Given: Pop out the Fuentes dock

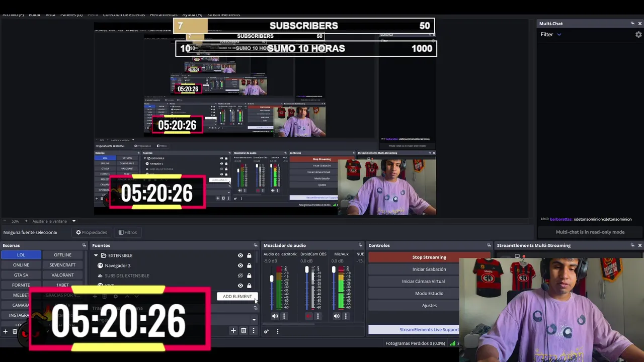Looking at the screenshot, I should coord(255,245).
